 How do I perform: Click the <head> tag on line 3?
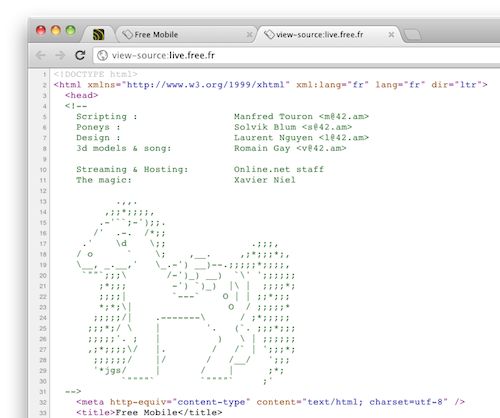[x=81, y=95]
